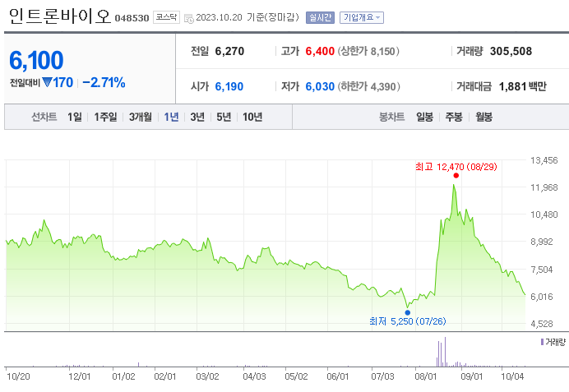
Task: Switch to 일봉 candlestick chart
Action: coord(424,117)
